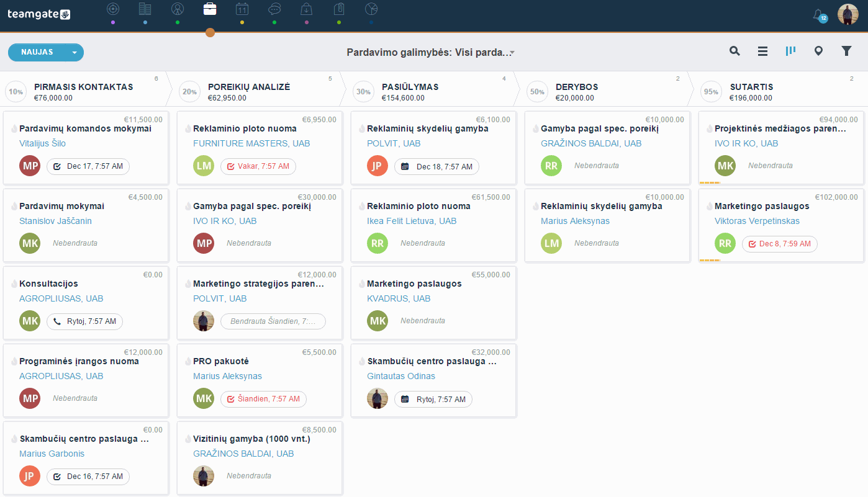Screen dimensions: 868x497
Task: Click JP avatar on Skambučių centro Marius Garbonis card
Action: tap(30, 477)
